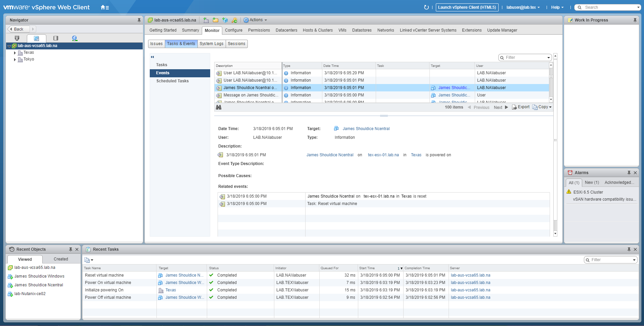
Task: Export the events list
Action: click(x=521, y=107)
